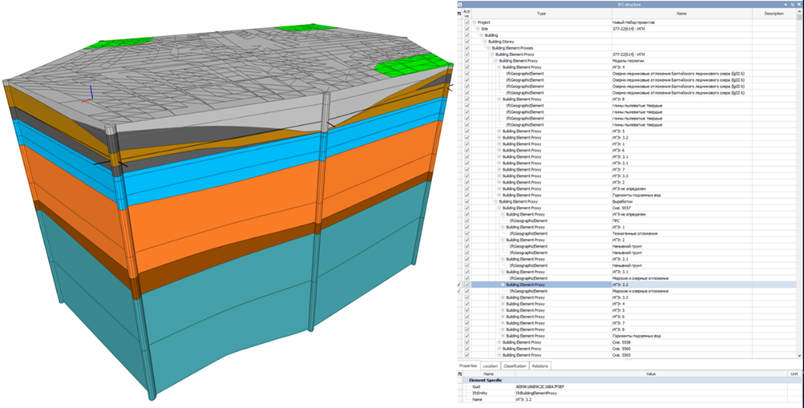Click the Description column header

coord(775,13)
